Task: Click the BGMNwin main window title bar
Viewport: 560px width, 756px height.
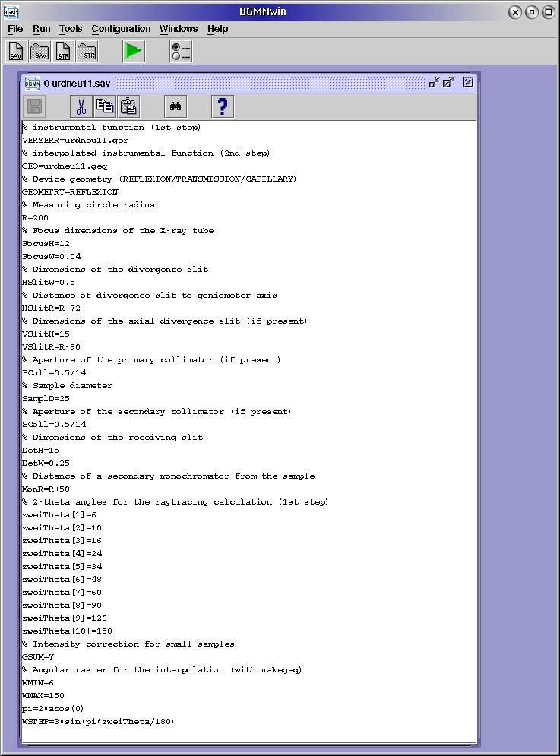Action: pyautogui.click(x=263, y=11)
